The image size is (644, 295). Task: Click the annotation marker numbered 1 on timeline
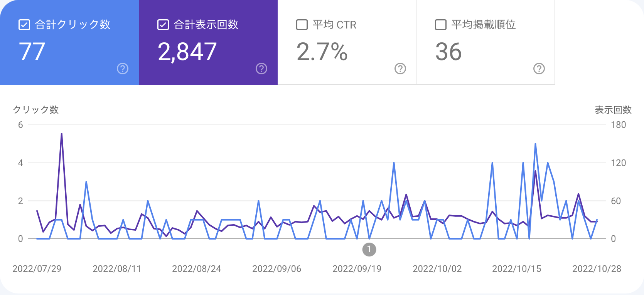[369, 249]
